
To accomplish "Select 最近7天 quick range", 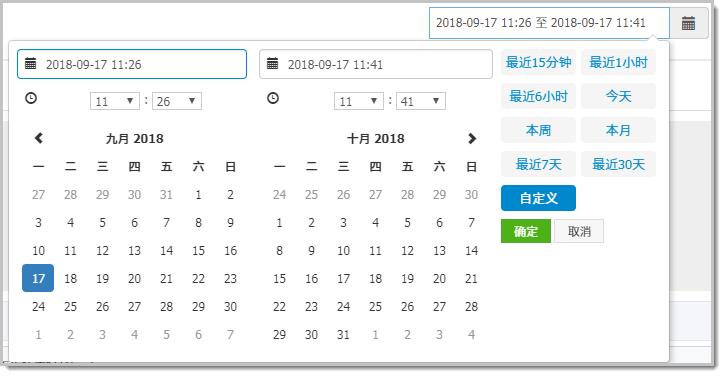I will 538,164.
